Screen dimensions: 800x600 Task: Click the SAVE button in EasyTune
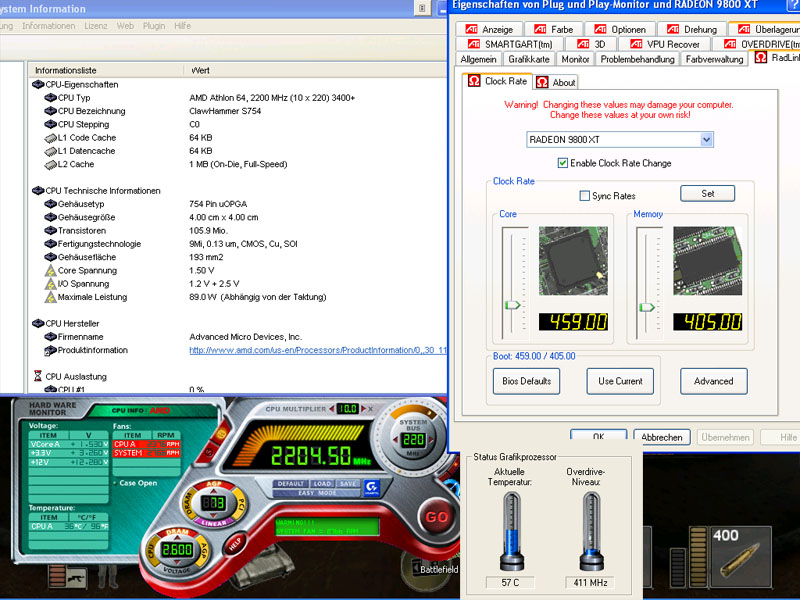pos(348,484)
